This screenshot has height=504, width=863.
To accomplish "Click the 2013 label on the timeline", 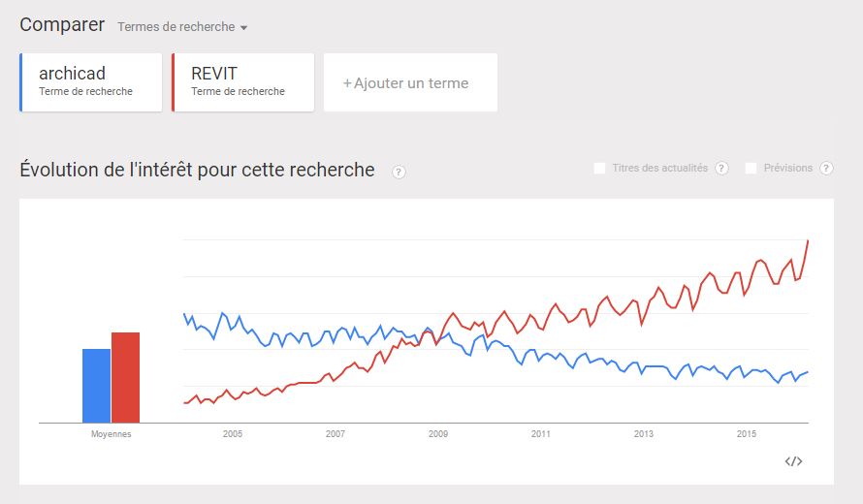I will (x=644, y=434).
